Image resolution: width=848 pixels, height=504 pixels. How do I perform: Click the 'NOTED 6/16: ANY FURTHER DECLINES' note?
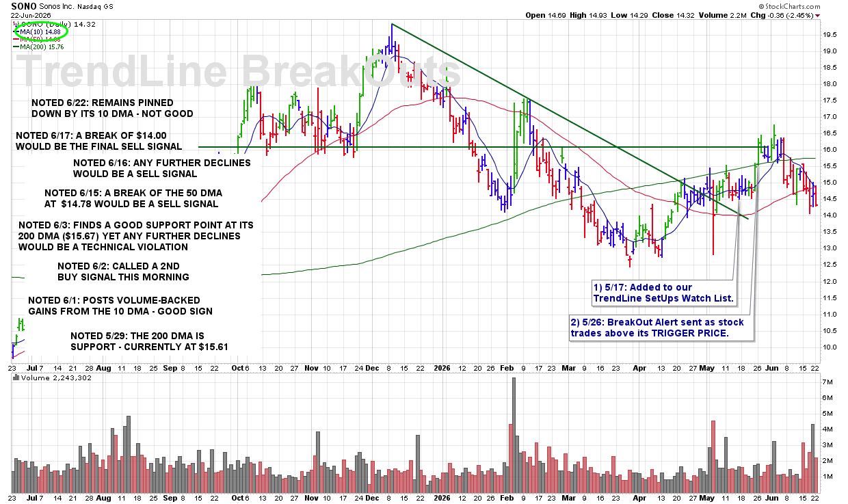point(162,168)
